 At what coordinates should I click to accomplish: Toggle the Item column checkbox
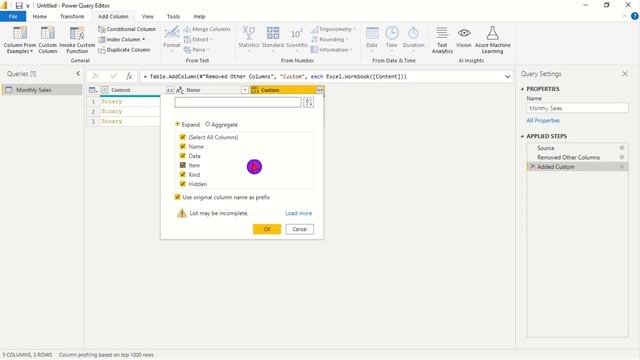click(182, 165)
